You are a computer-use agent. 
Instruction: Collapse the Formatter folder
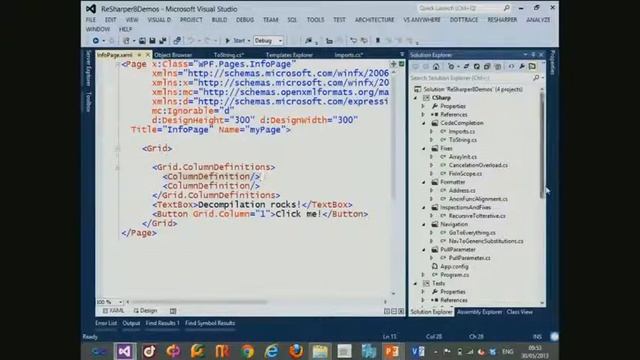[423, 182]
